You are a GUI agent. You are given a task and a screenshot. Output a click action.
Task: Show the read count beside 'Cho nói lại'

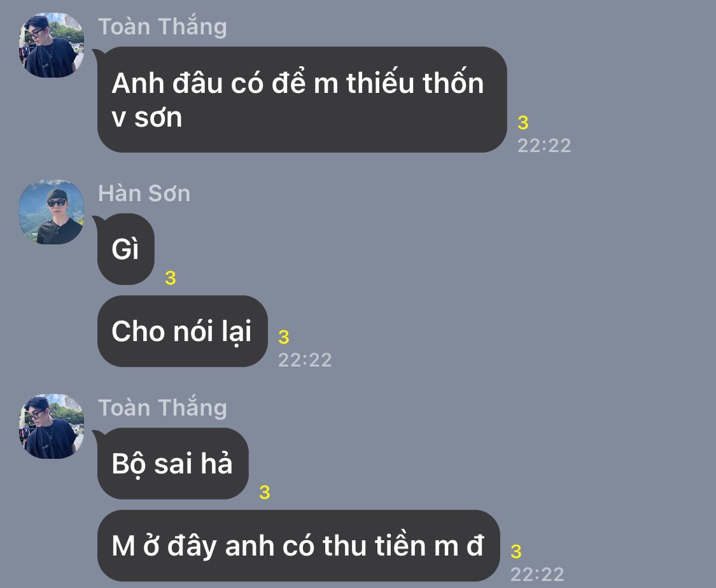pyautogui.click(x=284, y=337)
